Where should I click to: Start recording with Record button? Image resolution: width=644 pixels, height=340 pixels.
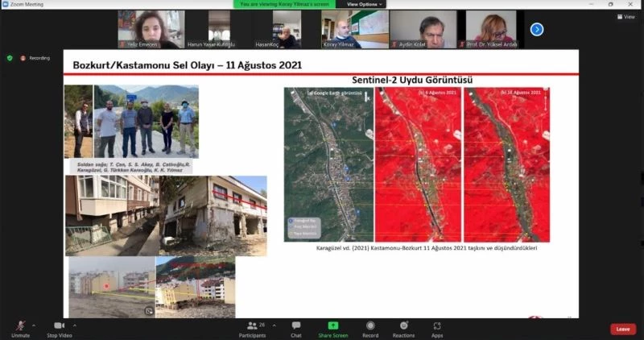point(370,328)
